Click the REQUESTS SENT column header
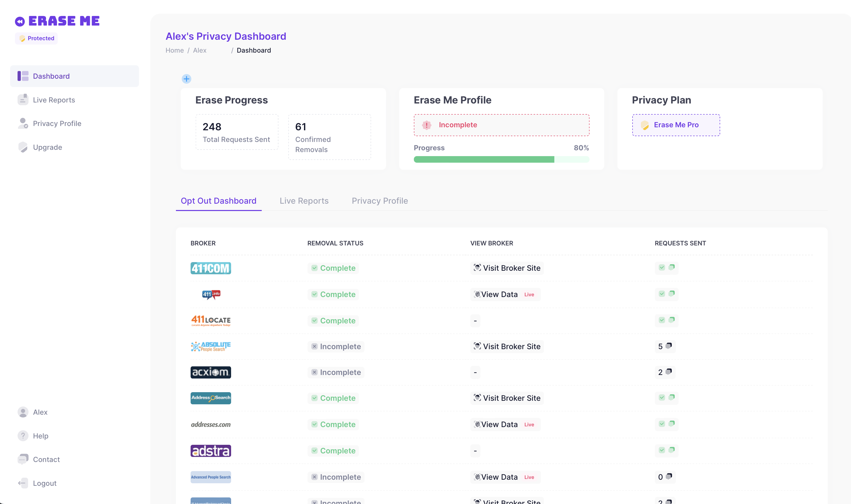Viewport: 851px width, 504px height. (x=680, y=243)
